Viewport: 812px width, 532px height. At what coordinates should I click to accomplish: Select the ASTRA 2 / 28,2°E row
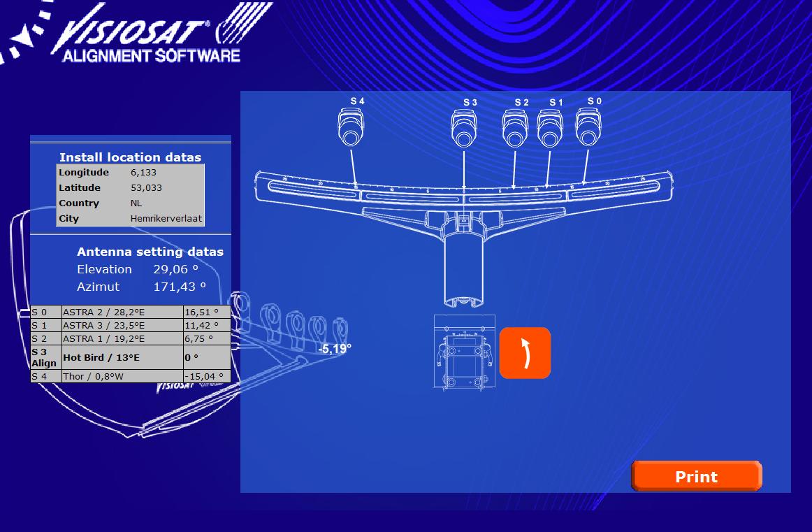131,312
